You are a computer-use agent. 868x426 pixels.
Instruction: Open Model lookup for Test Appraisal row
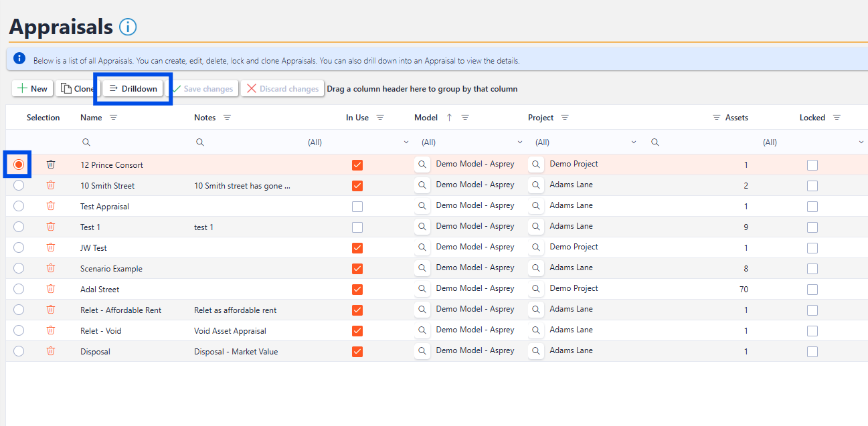[x=422, y=206]
